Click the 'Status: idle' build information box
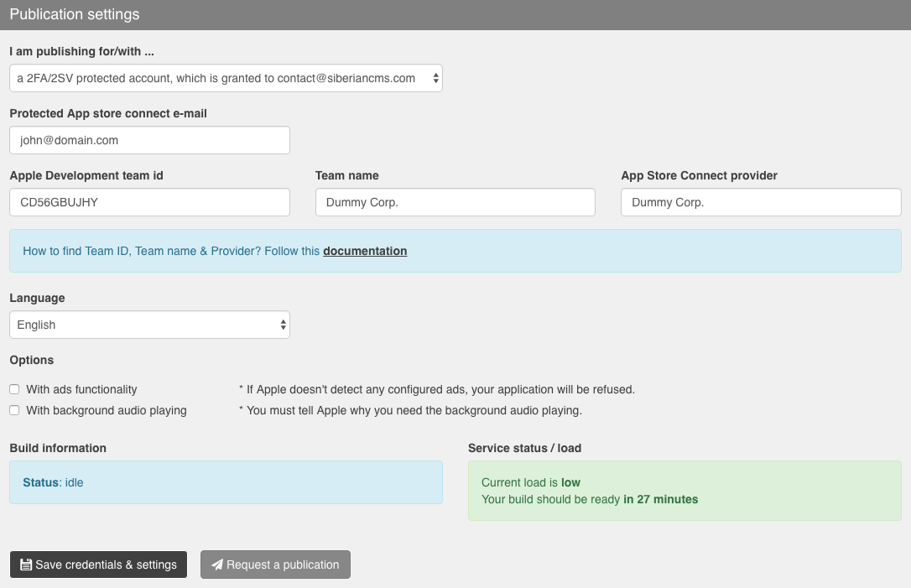Screen dimensions: 911x588 click(x=226, y=482)
